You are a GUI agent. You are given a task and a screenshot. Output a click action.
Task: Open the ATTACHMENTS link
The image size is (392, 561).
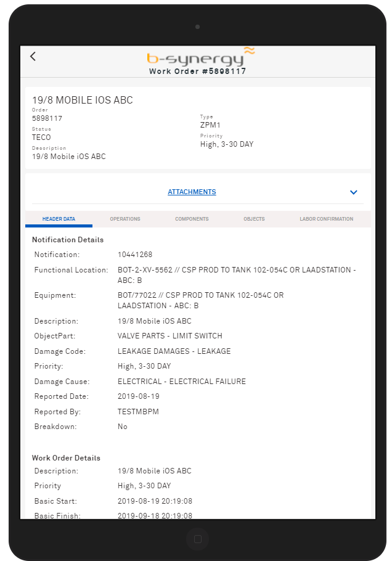pos(192,192)
